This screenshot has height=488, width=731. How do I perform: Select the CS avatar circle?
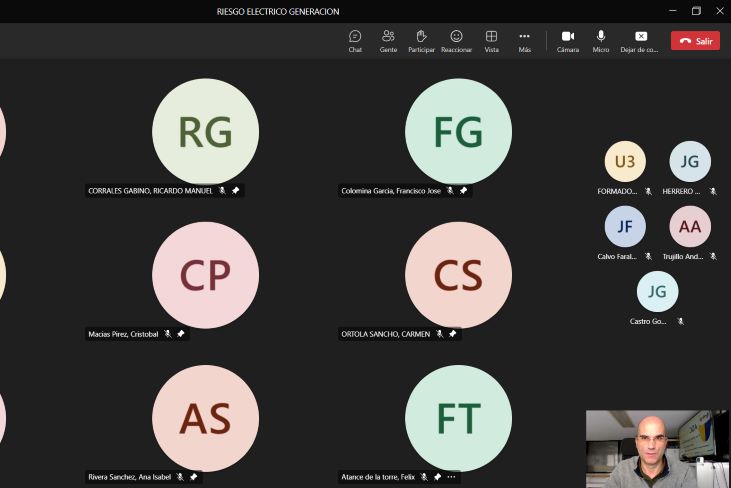(459, 275)
